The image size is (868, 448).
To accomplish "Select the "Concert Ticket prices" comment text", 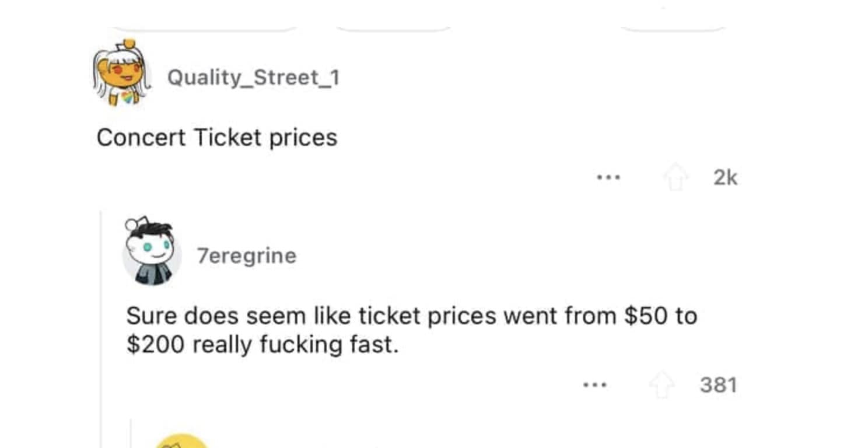I will [217, 138].
